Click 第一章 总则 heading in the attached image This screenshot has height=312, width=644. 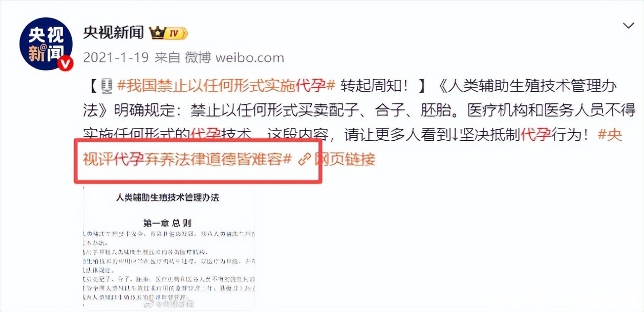coord(168,223)
